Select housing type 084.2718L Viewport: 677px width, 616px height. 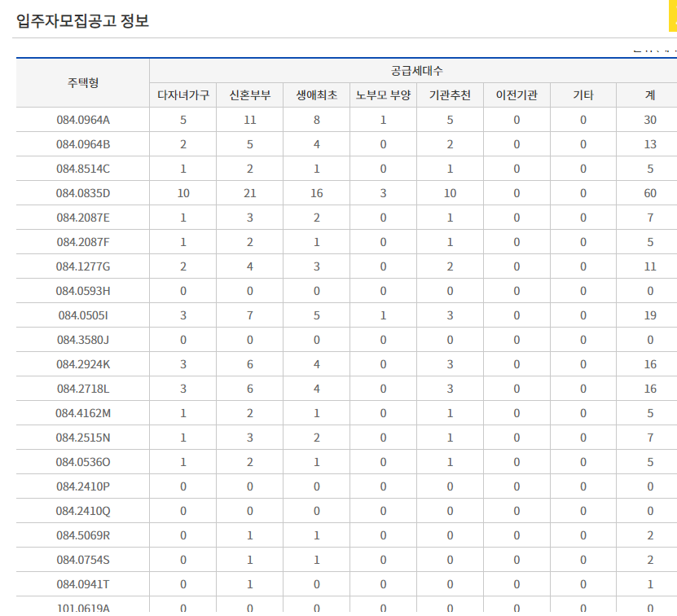point(83,389)
